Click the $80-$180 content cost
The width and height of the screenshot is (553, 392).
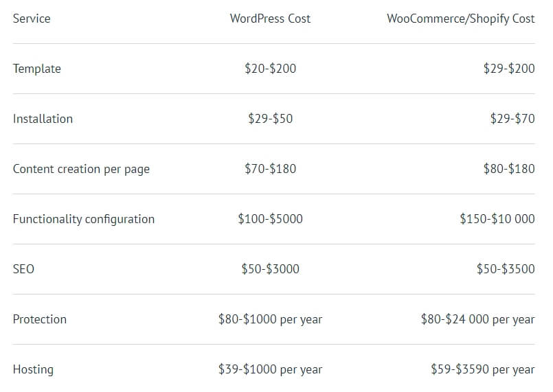point(509,168)
